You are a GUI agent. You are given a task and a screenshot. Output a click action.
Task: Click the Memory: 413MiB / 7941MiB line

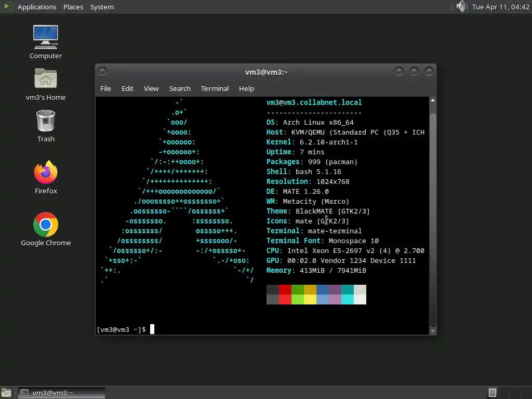tap(316, 270)
